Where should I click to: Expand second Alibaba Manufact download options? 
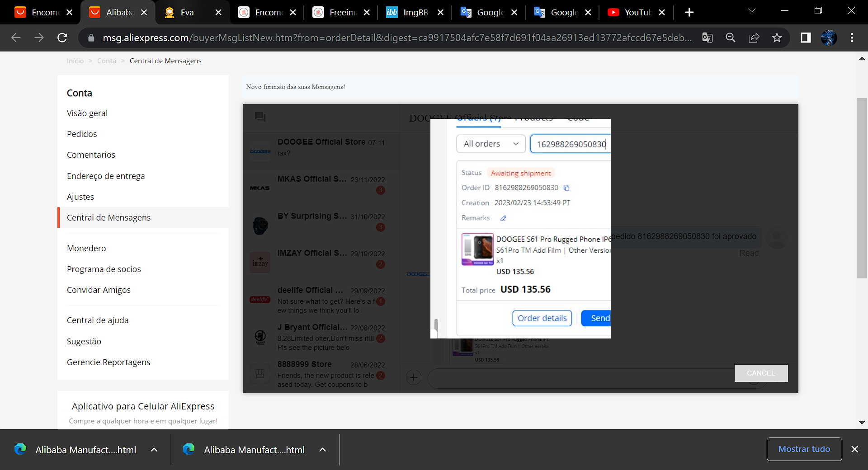322,450
